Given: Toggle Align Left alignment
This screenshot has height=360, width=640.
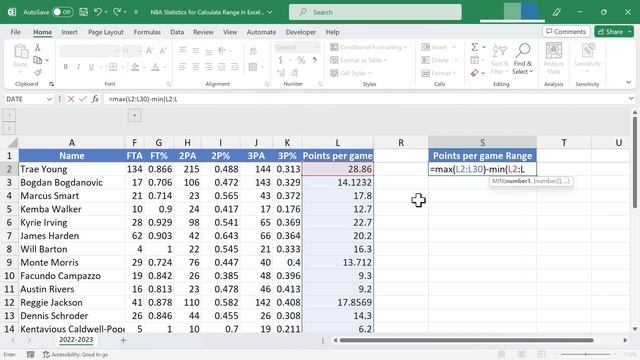Looking at the screenshot, I should point(182,67).
